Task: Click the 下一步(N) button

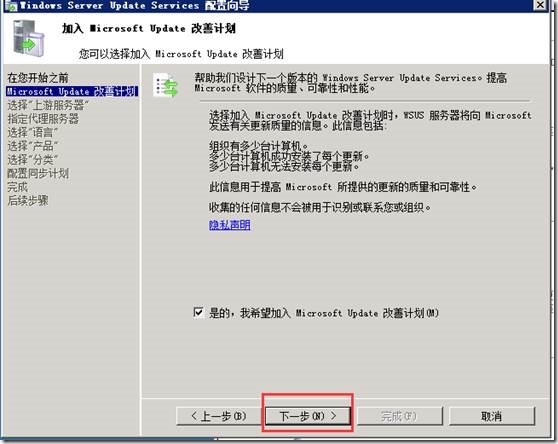Action: [x=307, y=416]
